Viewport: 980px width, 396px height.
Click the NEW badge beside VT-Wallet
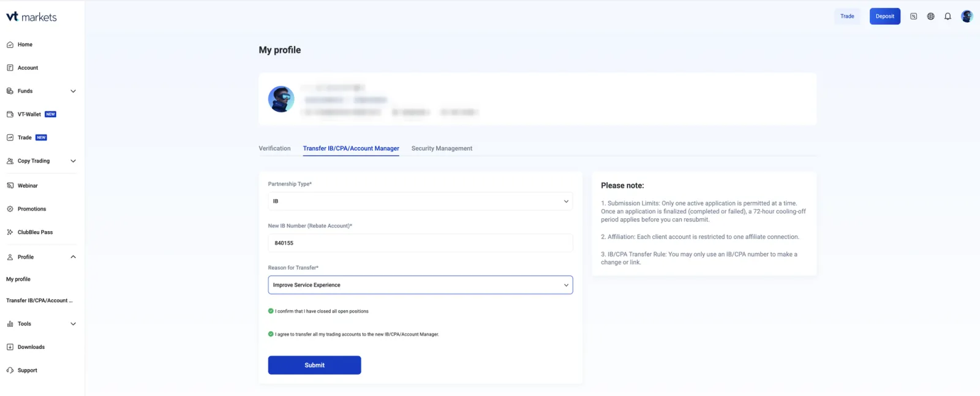[51, 115]
